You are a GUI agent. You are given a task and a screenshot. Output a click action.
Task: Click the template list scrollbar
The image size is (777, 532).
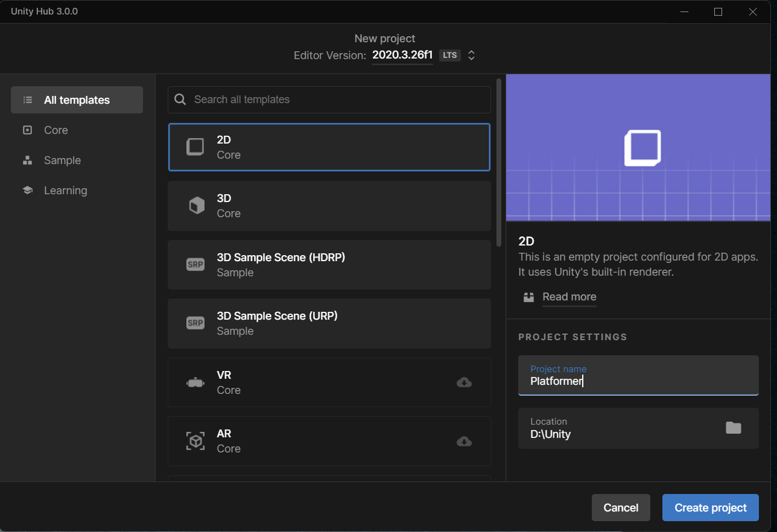[x=499, y=162]
